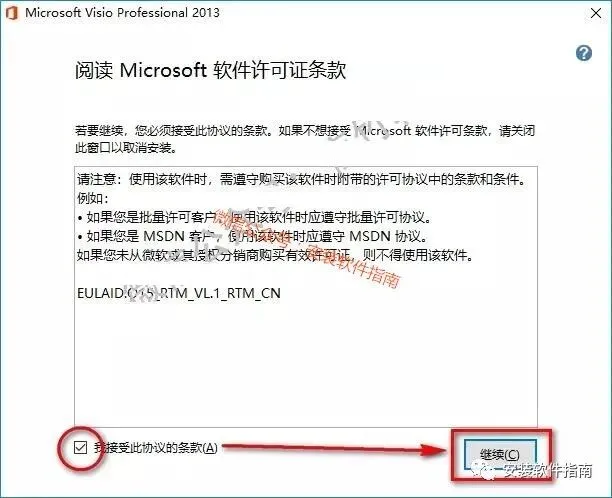Screen dimensions: 612x498
Task: Click empty area inside license text box
Action: [305, 363]
